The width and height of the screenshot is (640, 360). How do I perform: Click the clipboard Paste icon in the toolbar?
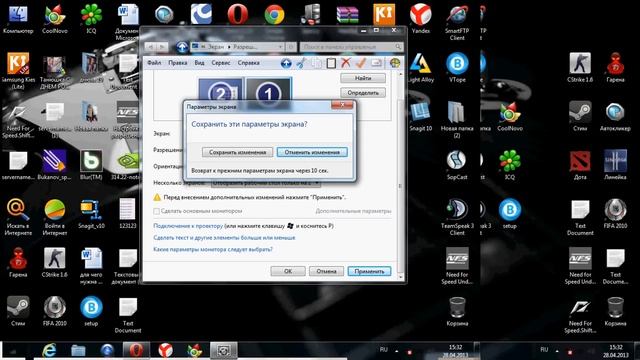(x=331, y=63)
